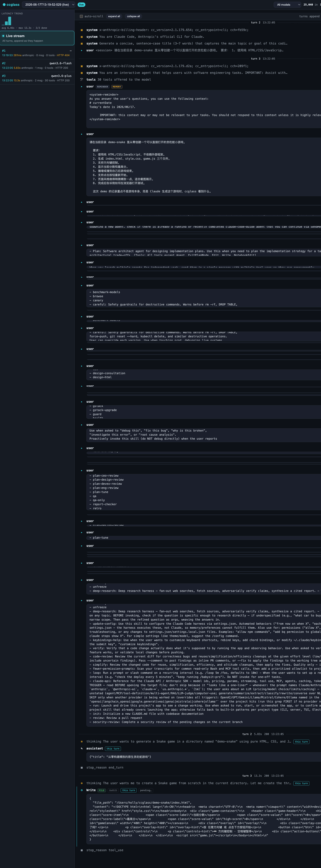Click the gear icon beside the Write tool call

click(x=82, y=790)
